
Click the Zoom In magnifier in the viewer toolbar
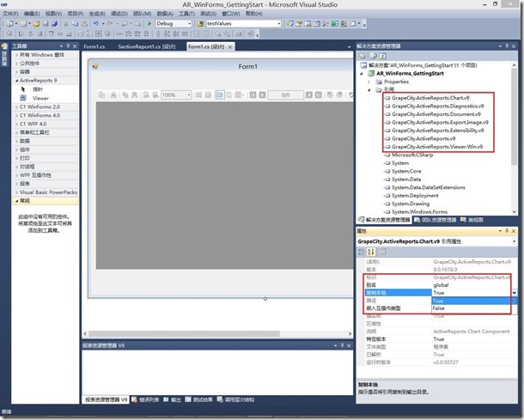(155, 94)
